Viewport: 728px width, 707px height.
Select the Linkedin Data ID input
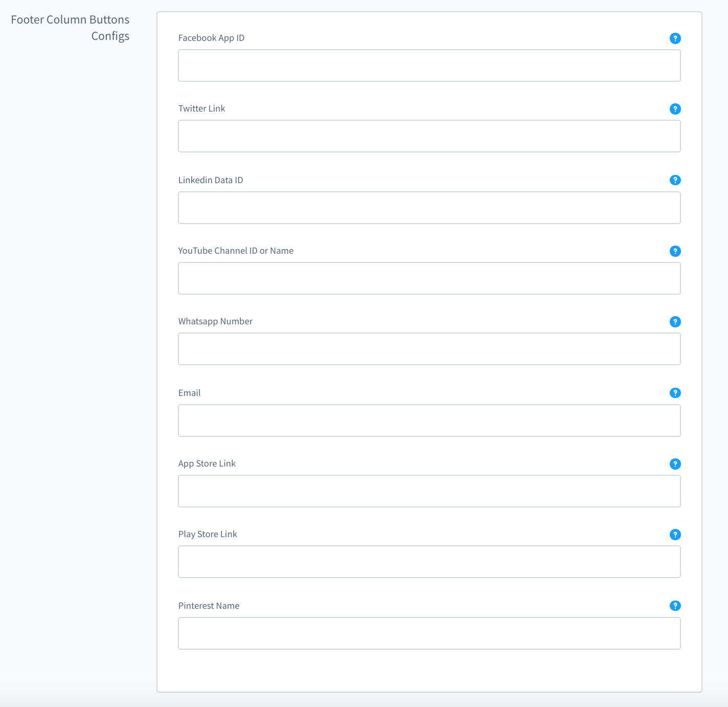429,208
